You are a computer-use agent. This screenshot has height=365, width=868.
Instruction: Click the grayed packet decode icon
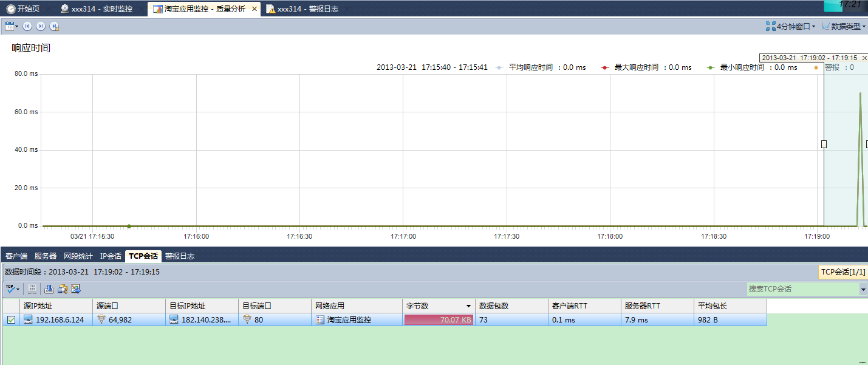coord(33,288)
